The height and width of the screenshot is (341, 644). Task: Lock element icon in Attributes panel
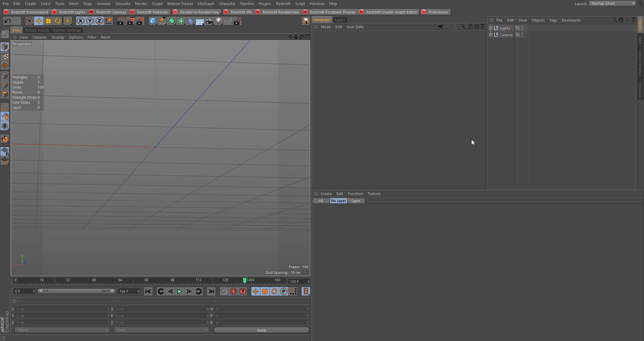coord(470,27)
